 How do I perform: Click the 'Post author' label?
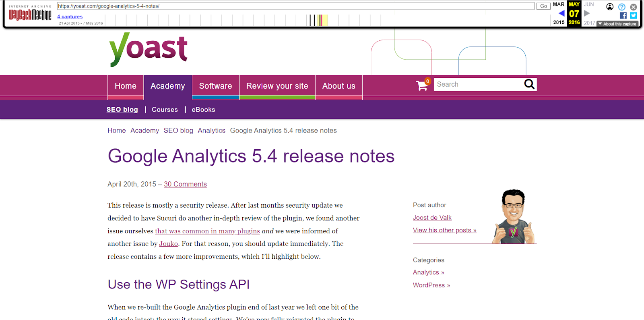point(429,205)
